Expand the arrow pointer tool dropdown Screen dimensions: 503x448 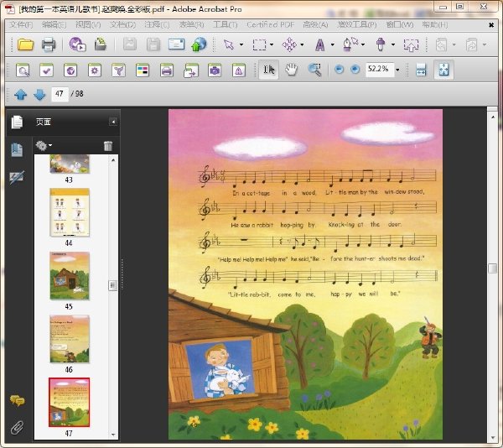coord(241,44)
